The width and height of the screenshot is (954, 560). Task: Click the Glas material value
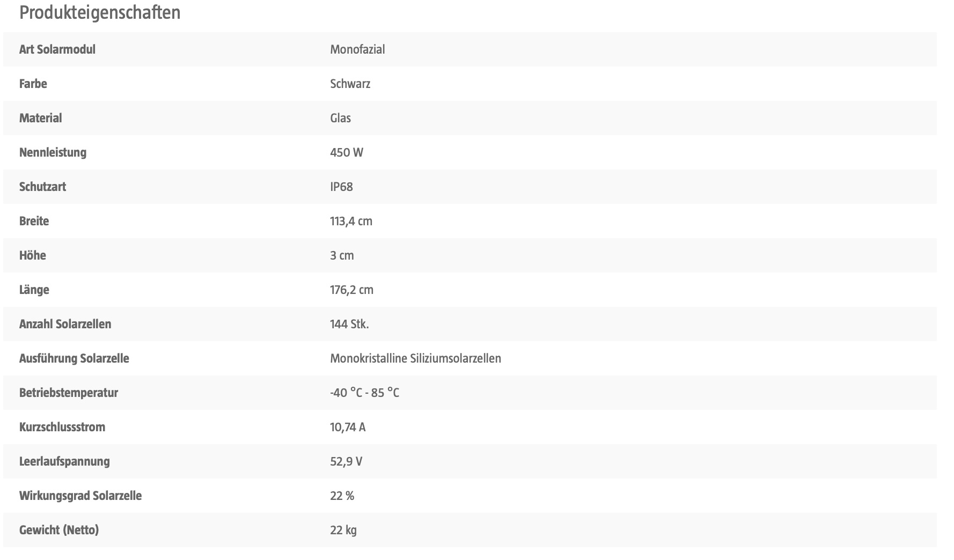[340, 118]
